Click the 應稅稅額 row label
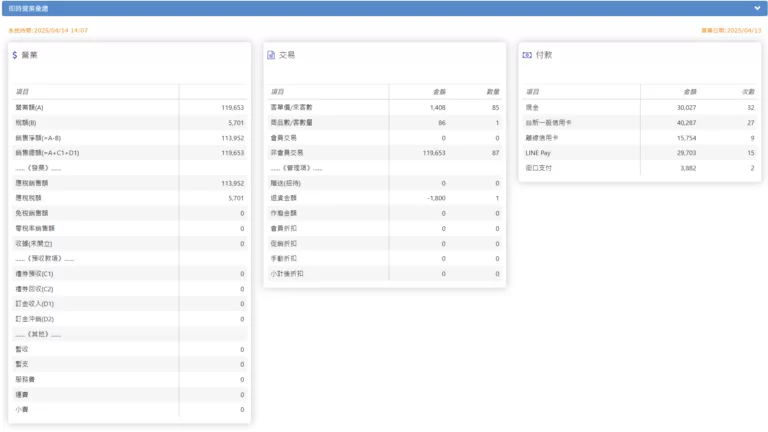The image size is (768, 432). 28,198
